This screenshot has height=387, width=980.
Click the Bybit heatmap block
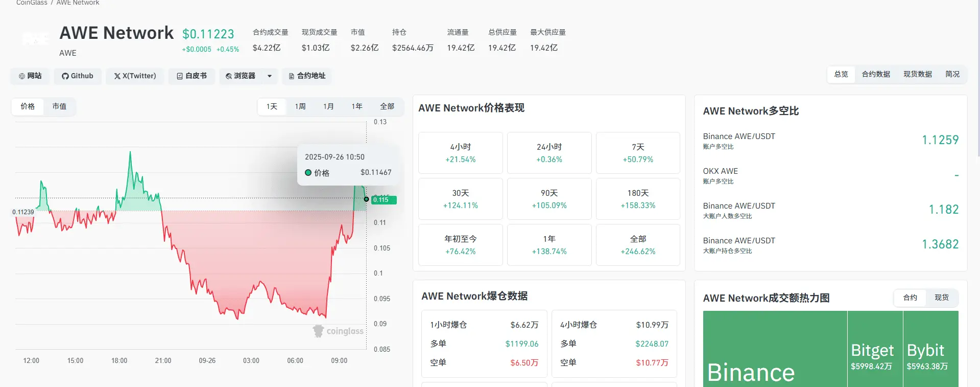click(x=930, y=349)
